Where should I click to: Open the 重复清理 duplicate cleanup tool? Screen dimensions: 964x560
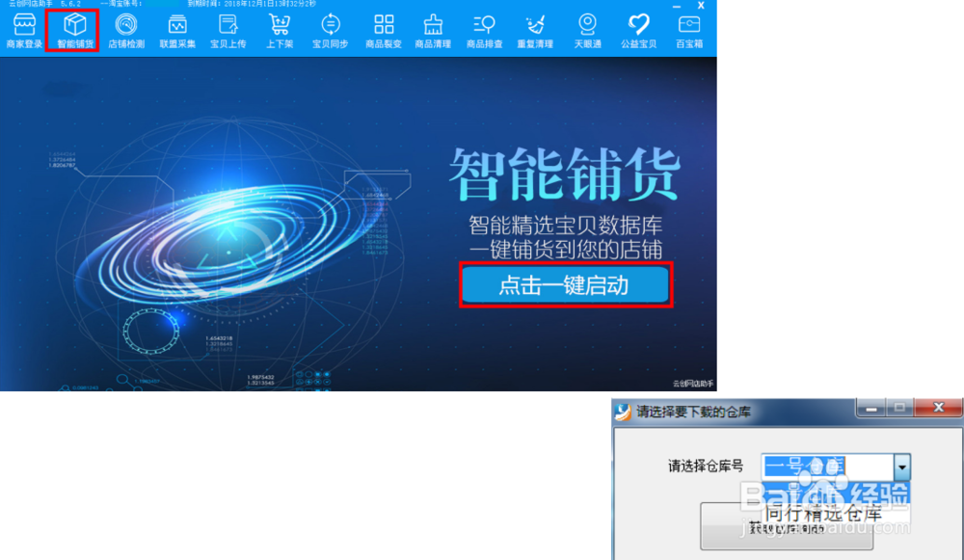pos(535,31)
